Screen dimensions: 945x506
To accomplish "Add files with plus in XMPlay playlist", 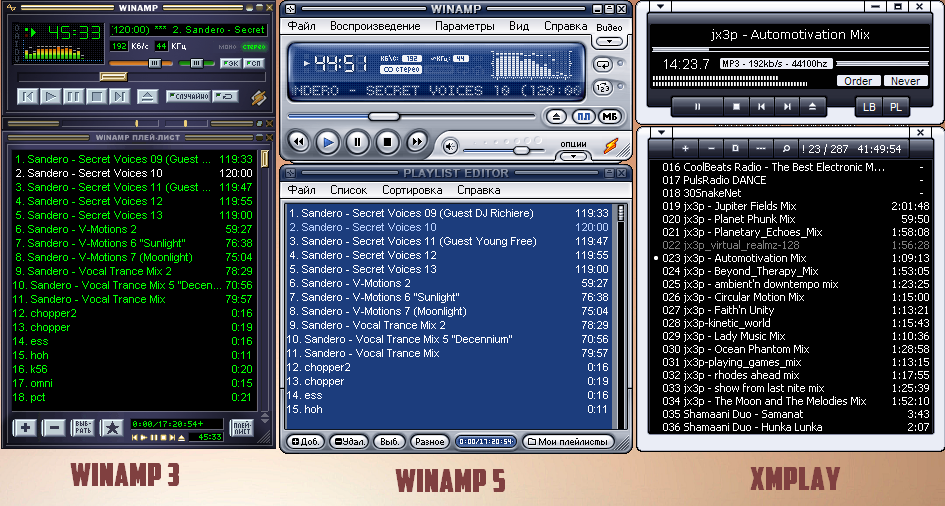I will coord(685,148).
